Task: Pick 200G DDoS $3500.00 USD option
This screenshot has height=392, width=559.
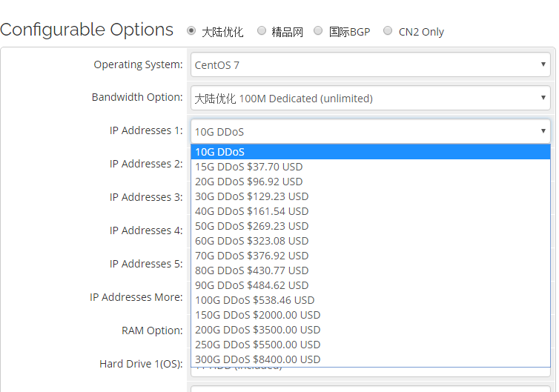Action: click(x=370, y=330)
